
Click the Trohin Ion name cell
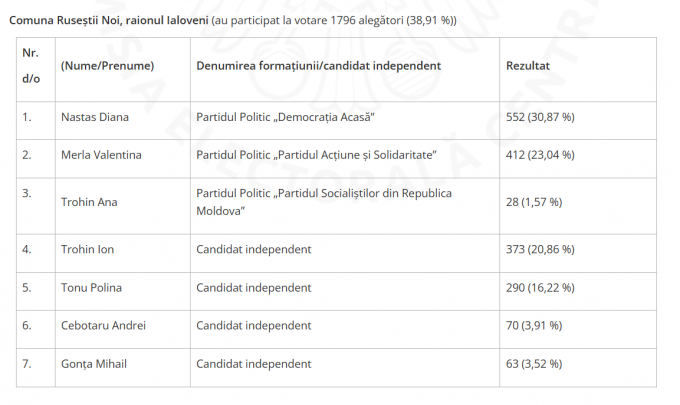(x=123, y=253)
